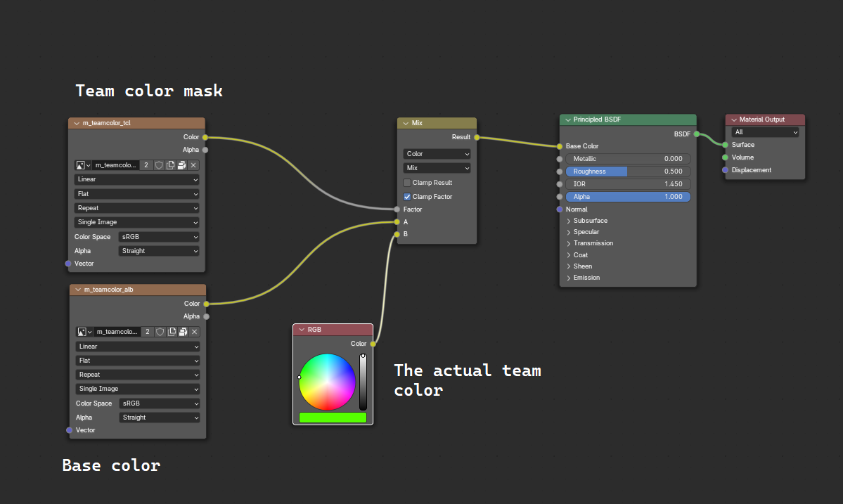Screen dimensions: 843x504
Task: Open sRGB Color Space dropdown in m_teamcolor_tcl node
Action: coord(159,237)
